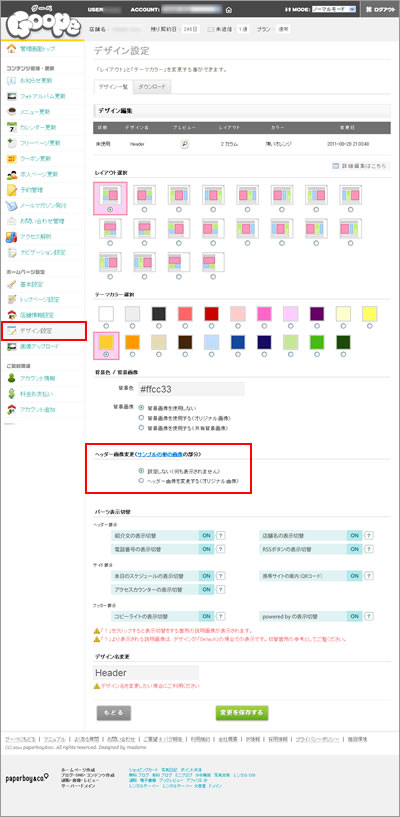Click the 画像アップロード image icon

[11, 346]
